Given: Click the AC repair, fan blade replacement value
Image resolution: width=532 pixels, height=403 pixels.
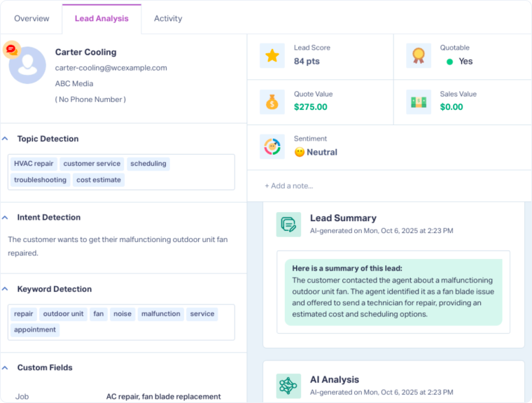Looking at the screenshot, I should (x=163, y=397).
